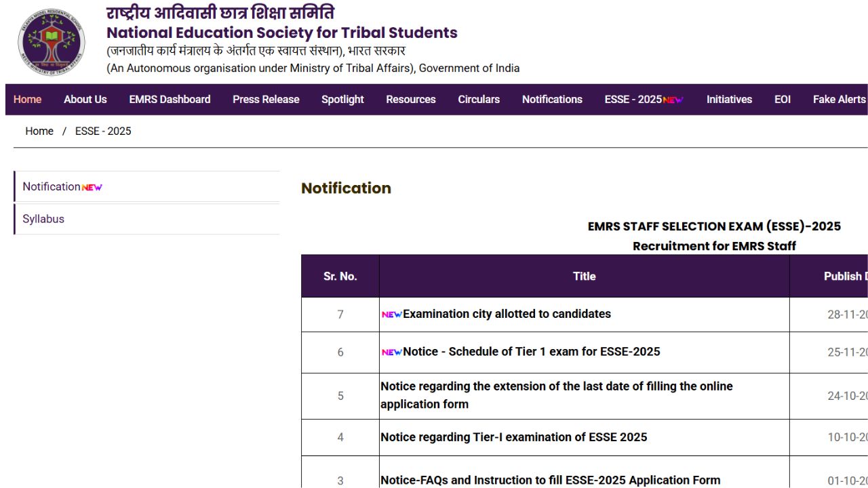868x488 pixels.
Task: Open the Home menu item
Action: pos(26,99)
